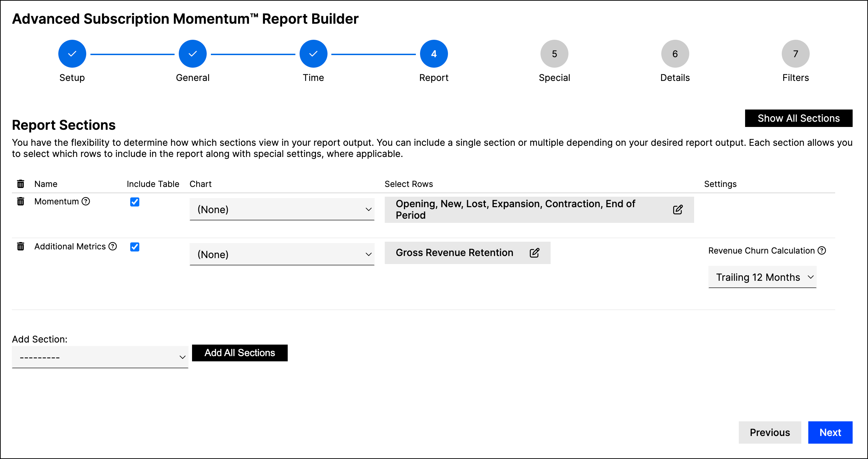This screenshot has height=459, width=868.
Task: Click the Opening, New, Lost rows box
Action: point(539,210)
